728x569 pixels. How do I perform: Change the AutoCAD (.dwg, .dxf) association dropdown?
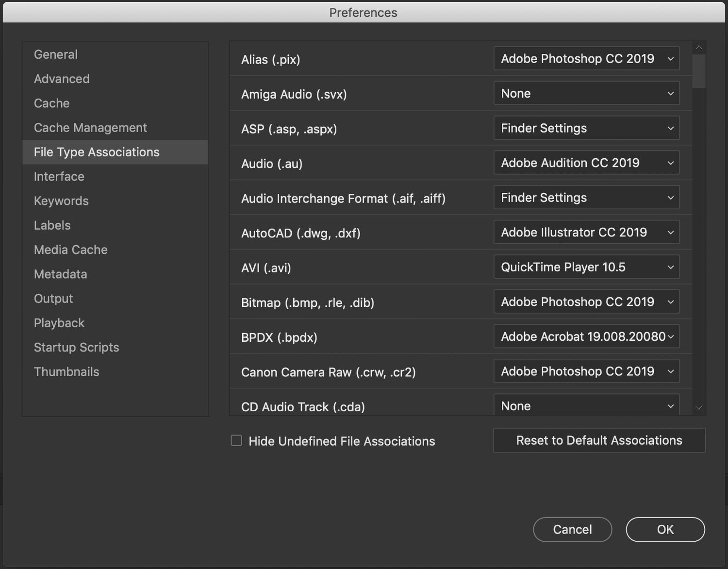click(586, 233)
